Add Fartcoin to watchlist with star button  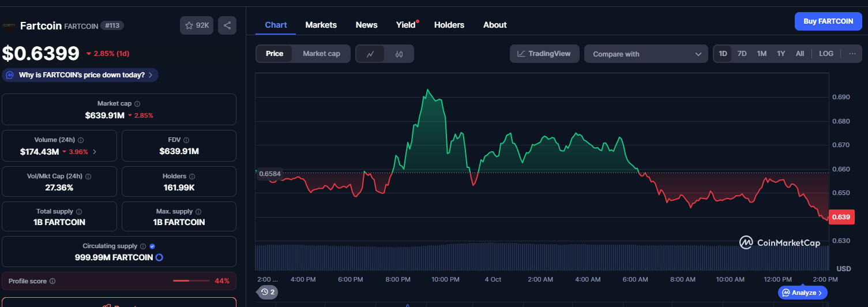(x=197, y=25)
